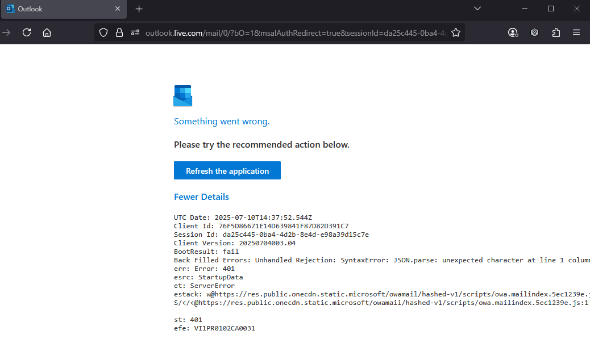Click the esrc: StartupData line
This screenshot has width=590, height=364.
(x=209, y=278)
